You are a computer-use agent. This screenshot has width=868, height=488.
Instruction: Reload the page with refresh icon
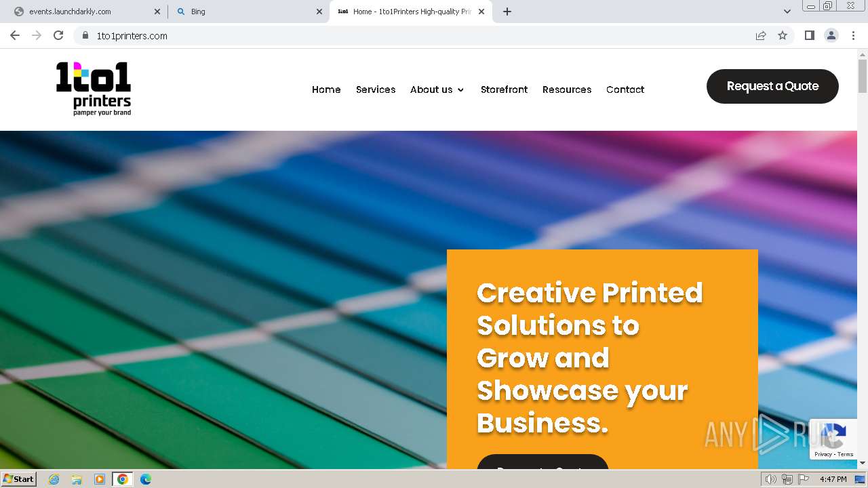[58, 35]
